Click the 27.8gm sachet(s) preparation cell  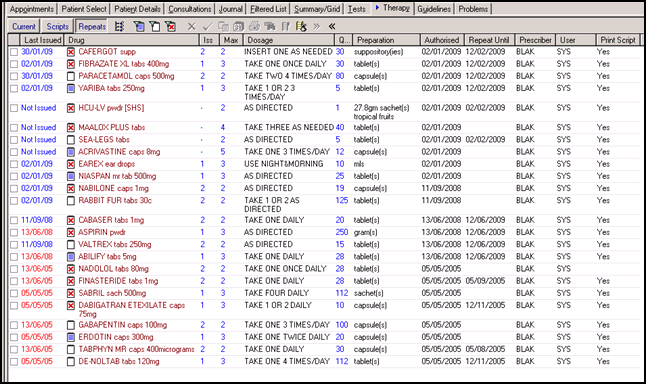[x=382, y=112]
